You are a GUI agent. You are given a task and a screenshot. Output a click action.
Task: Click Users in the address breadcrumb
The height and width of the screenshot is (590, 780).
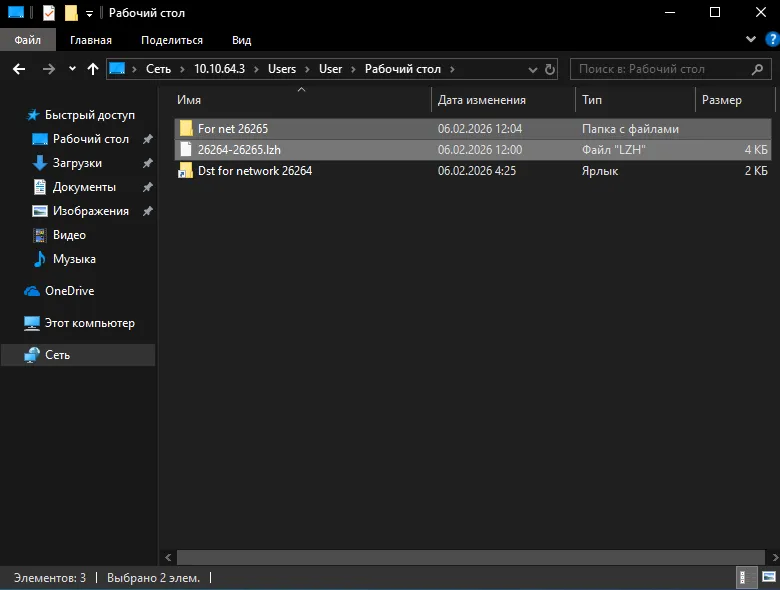pyautogui.click(x=282, y=69)
